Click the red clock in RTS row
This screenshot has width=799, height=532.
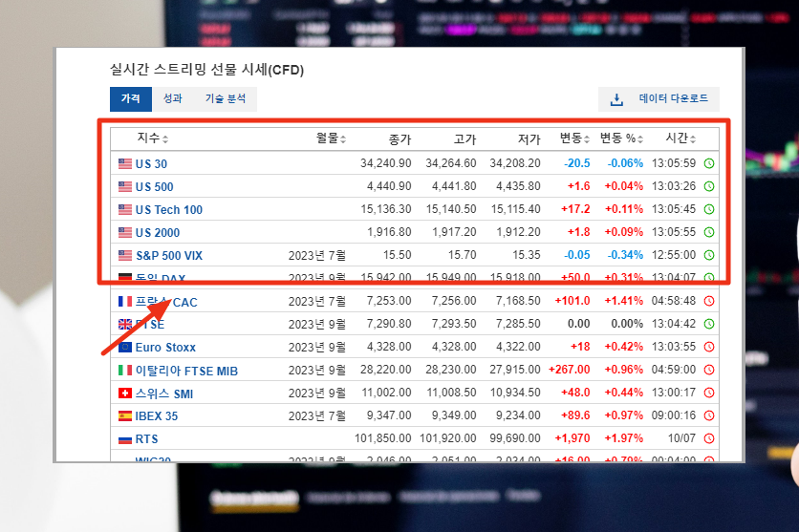click(x=709, y=438)
